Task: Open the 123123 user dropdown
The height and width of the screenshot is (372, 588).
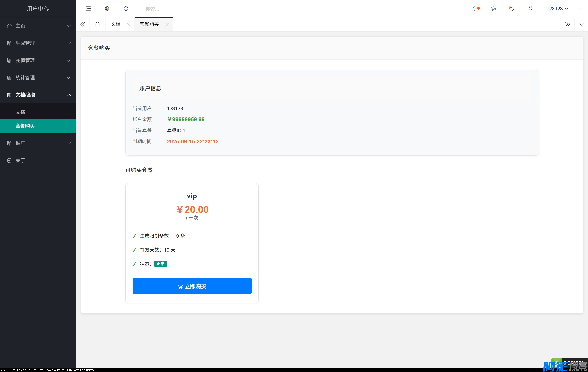Action: [557, 9]
